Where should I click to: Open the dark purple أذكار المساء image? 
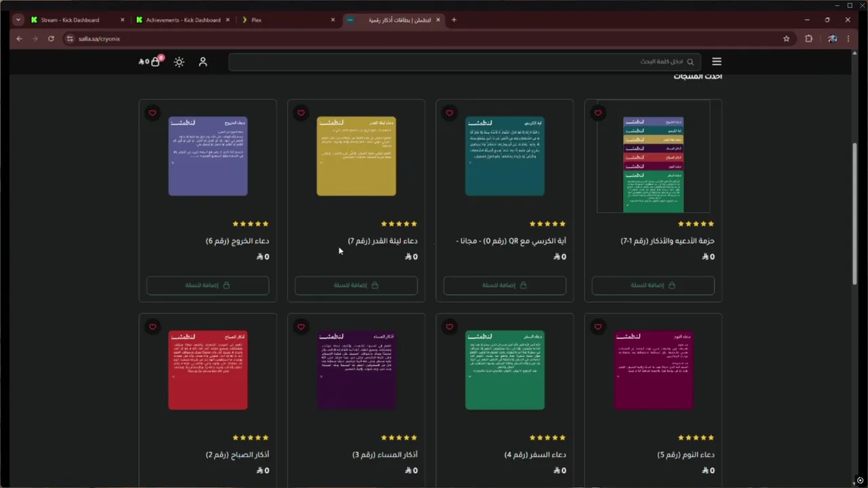[356, 370]
